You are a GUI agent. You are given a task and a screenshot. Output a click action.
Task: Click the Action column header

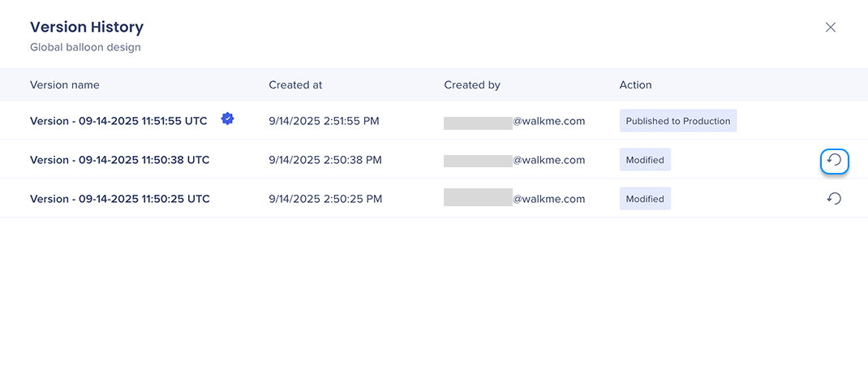[x=635, y=84]
